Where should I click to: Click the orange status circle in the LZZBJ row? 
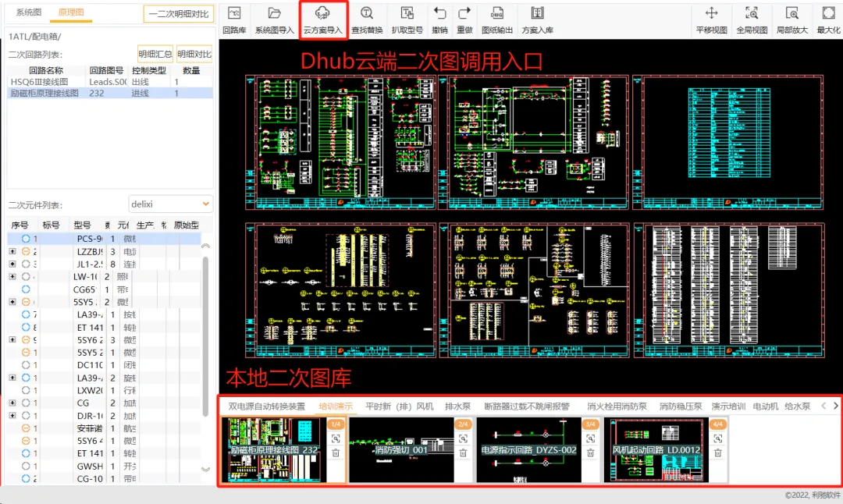(26, 251)
